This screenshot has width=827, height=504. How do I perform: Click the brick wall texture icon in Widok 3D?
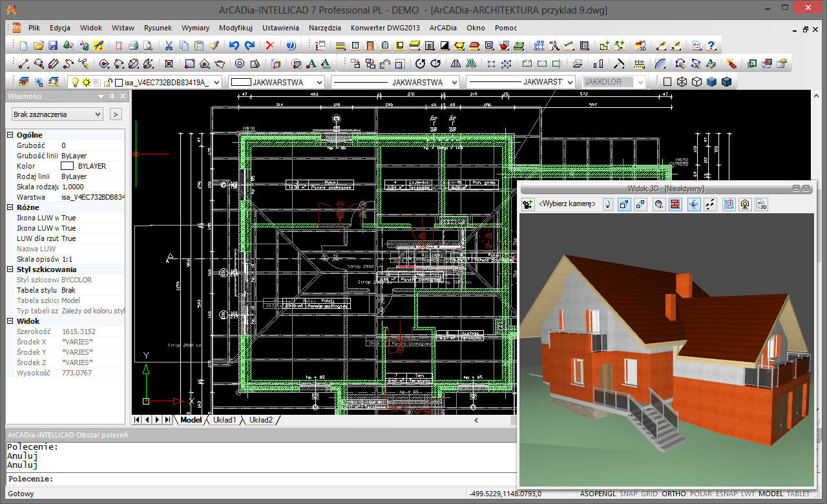coord(676,204)
